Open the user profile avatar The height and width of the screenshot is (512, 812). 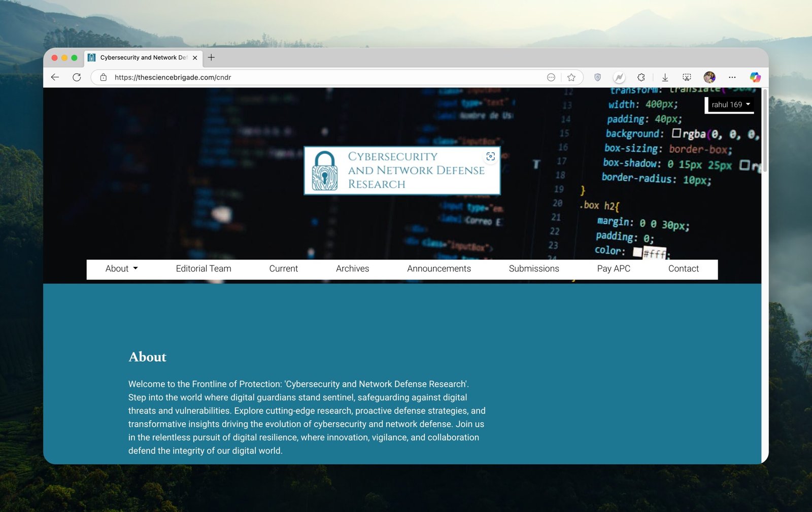[709, 77]
